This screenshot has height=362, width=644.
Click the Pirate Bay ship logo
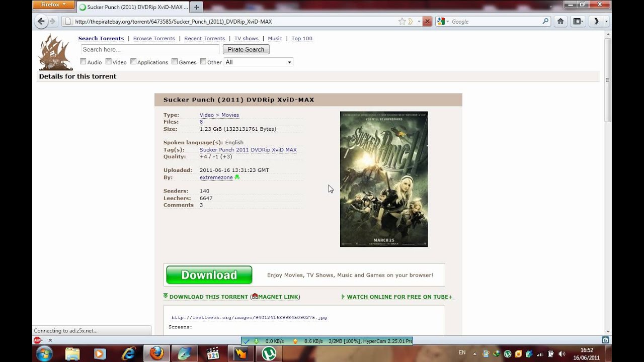(56, 52)
